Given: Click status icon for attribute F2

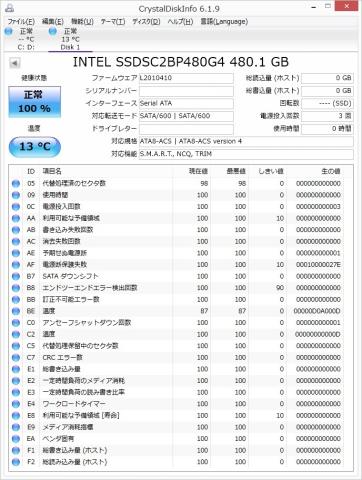Looking at the screenshot, I should tap(16, 462).
